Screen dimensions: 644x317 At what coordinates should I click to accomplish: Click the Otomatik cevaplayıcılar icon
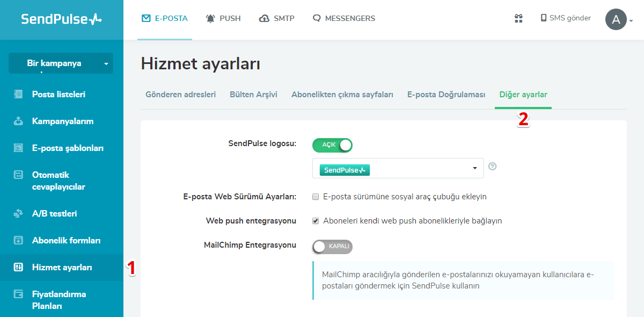18,175
